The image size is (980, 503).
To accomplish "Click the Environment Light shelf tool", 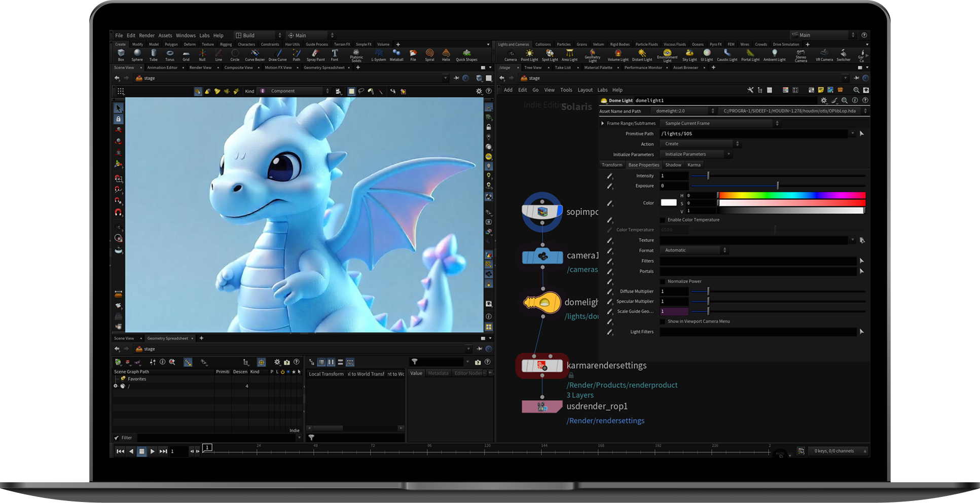I will pyautogui.click(x=667, y=54).
